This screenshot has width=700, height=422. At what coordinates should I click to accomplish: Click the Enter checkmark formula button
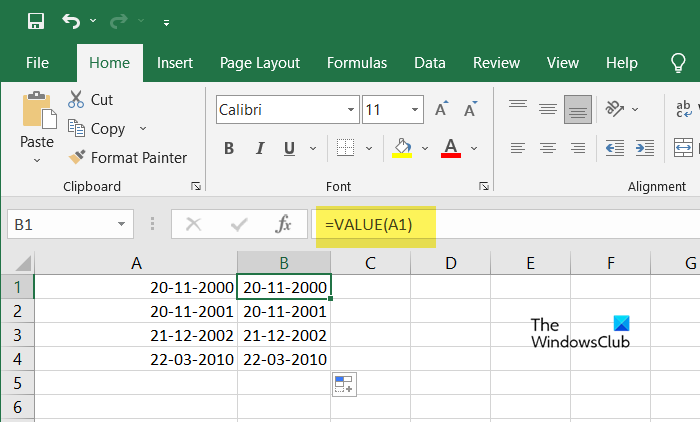coord(239,224)
